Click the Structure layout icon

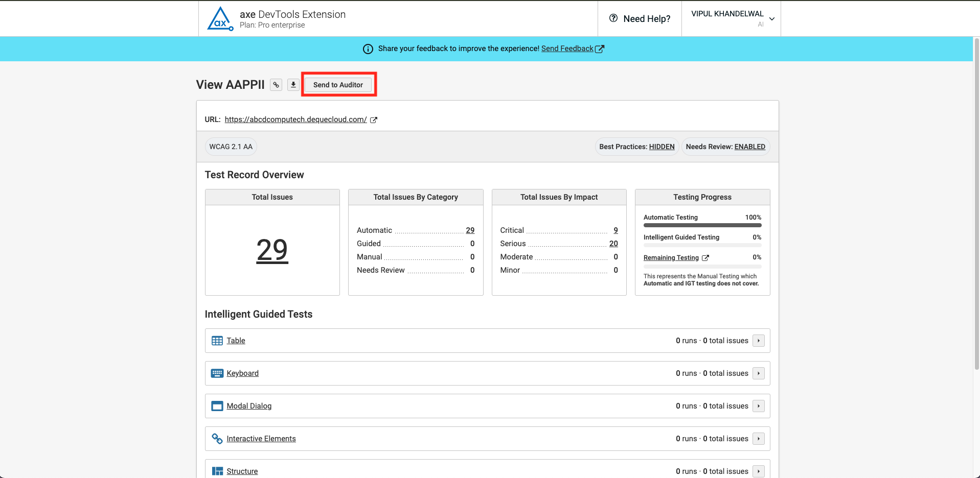click(x=217, y=471)
